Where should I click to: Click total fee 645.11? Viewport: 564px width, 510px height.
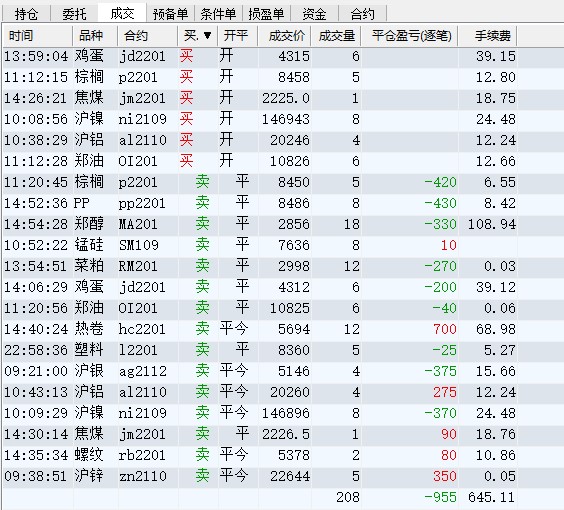click(492, 497)
